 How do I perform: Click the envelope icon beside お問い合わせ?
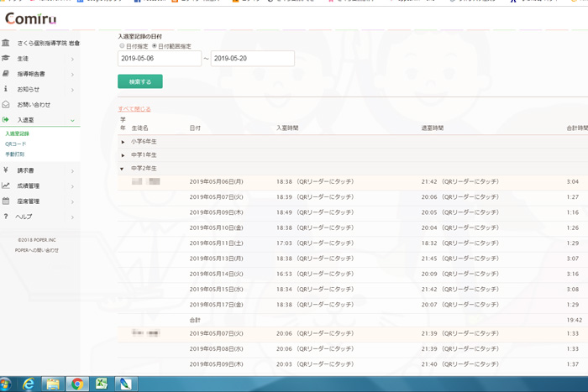pos(7,104)
